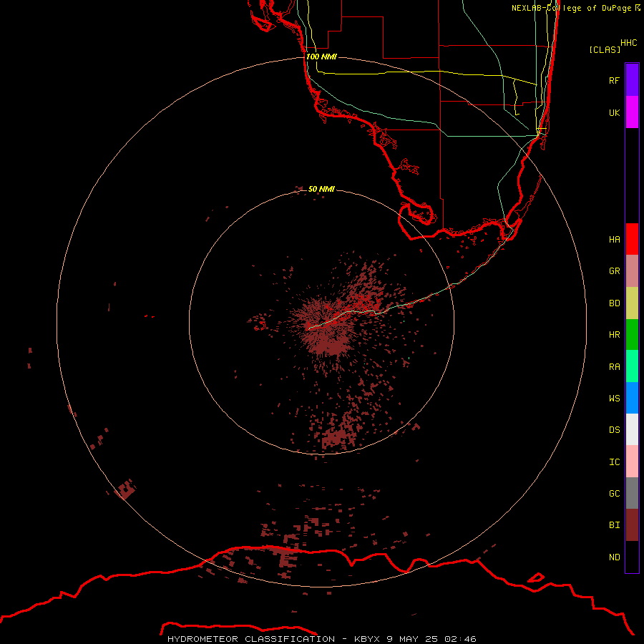Select the GR pinkish legend swatch

click(x=632, y=270)
